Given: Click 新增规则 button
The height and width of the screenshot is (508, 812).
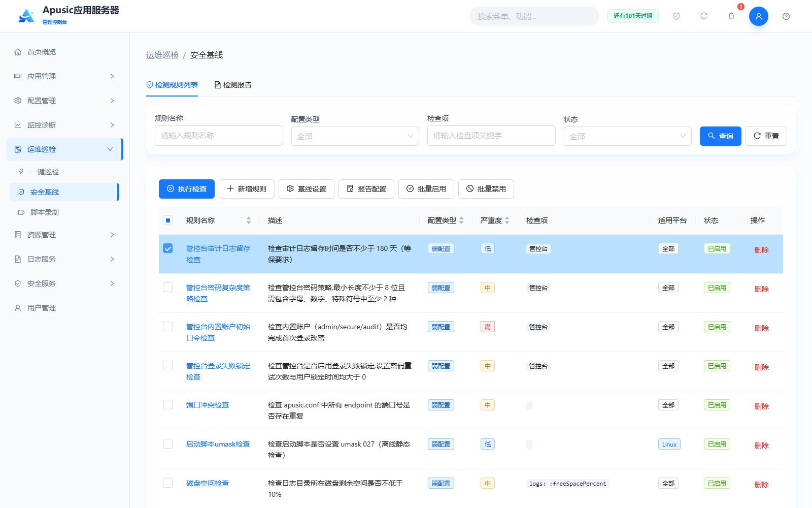Looking at the screenshot, I should pyautogui.click(x=247, y=189).
